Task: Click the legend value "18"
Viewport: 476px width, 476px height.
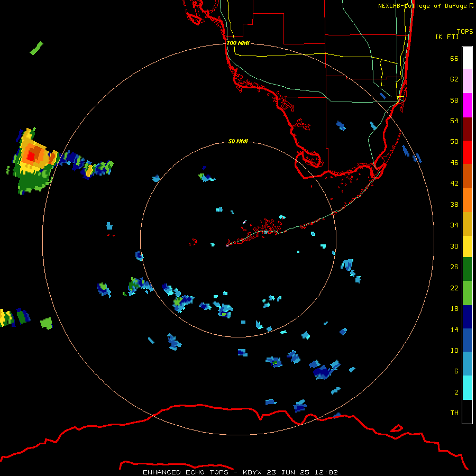Action: click(454, 309)
